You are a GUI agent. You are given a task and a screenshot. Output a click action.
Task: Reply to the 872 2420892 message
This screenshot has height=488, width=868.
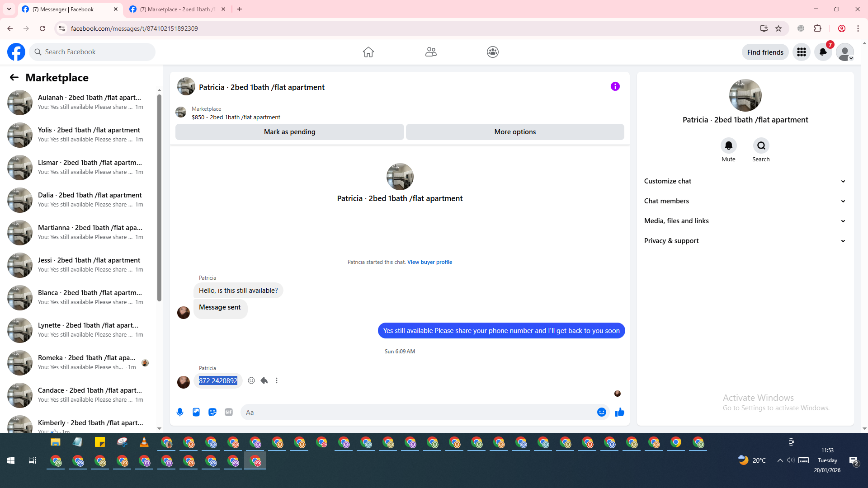point(264,380)
